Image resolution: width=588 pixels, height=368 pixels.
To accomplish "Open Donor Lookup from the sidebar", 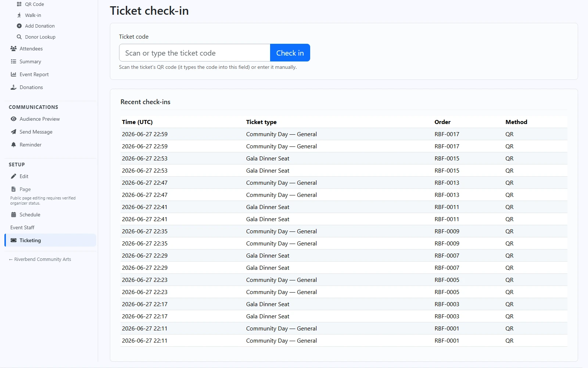I will point(40,37).
